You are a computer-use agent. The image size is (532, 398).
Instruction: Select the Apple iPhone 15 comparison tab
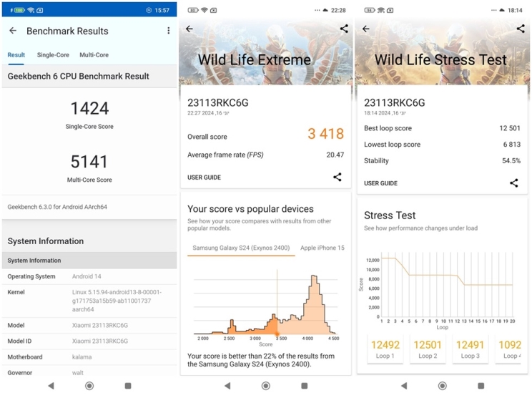(x=322, y=248)
